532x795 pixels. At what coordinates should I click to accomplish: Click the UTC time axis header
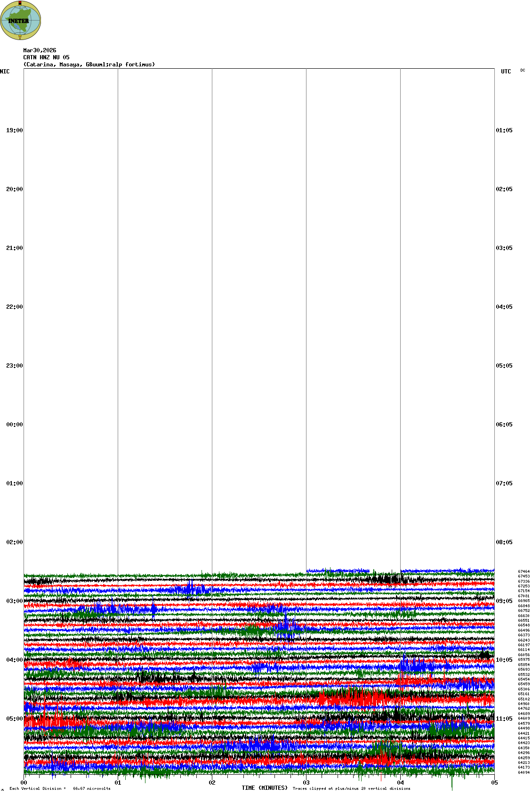point(506,72)
